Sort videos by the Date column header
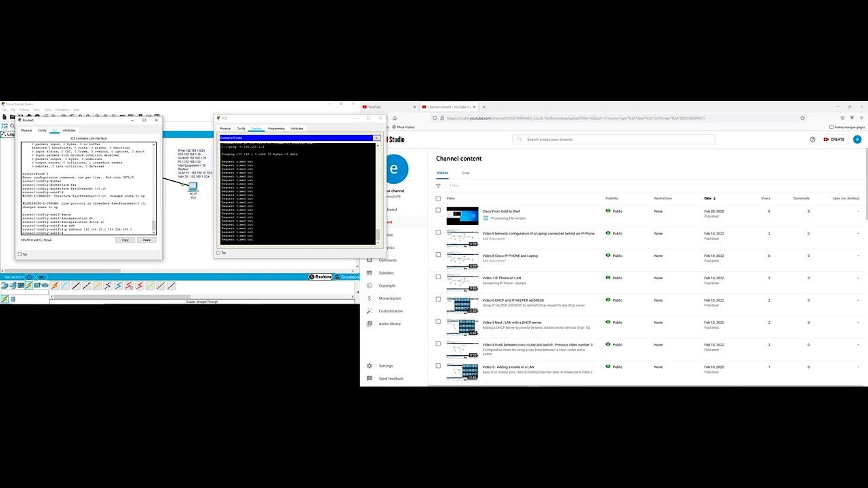Image resolution: width=868 pixels, height=488 pixels. point(709,199)
